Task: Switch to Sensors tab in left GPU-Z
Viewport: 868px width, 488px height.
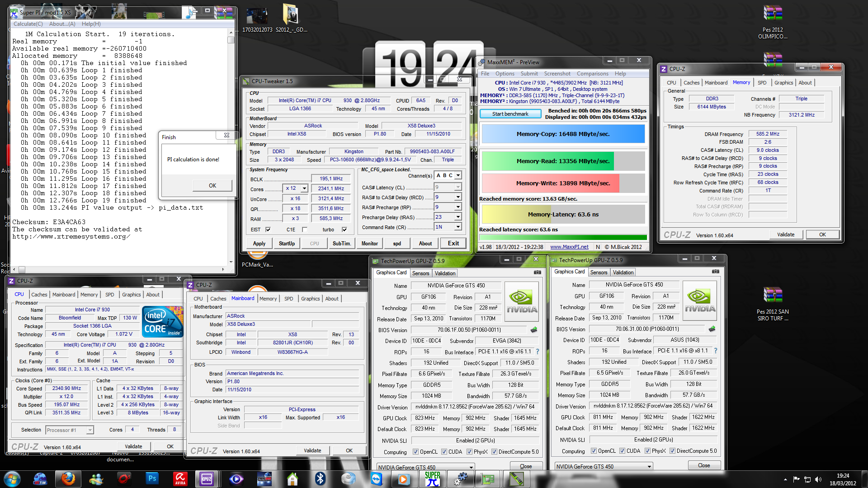Action: [420, 273]
